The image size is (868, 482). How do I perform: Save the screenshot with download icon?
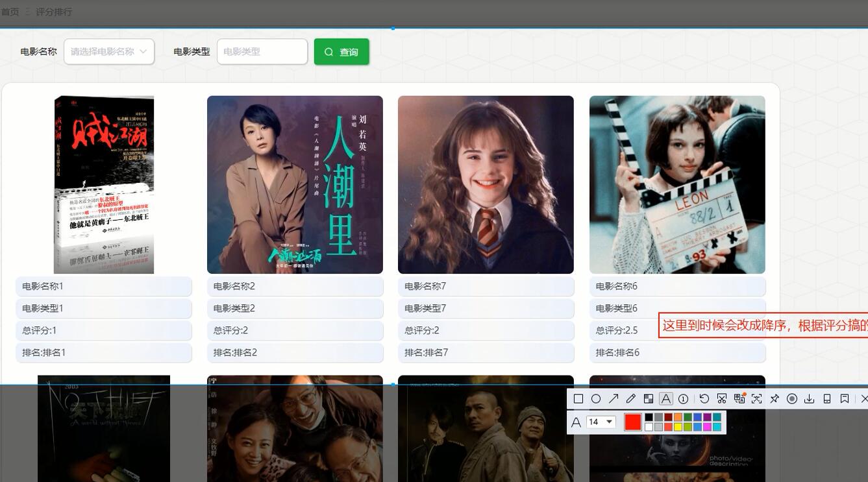(809, 399)
